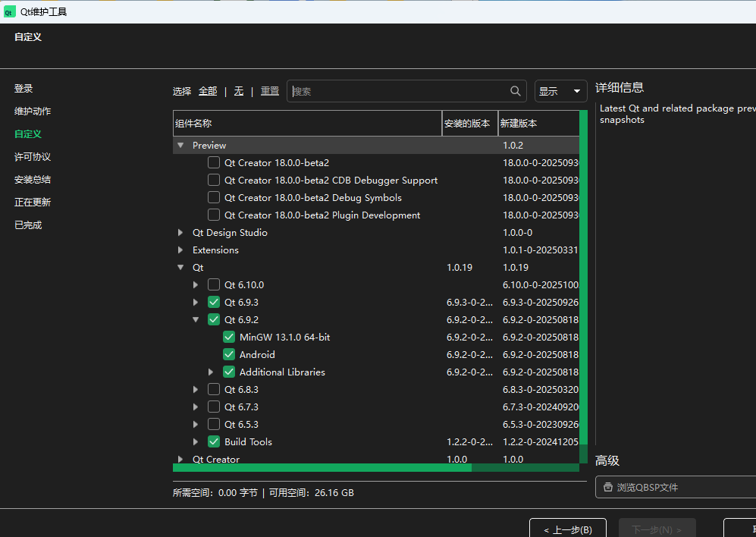
Task: Click the Qt logo in the title bar
Action: (x=10, y=12)
